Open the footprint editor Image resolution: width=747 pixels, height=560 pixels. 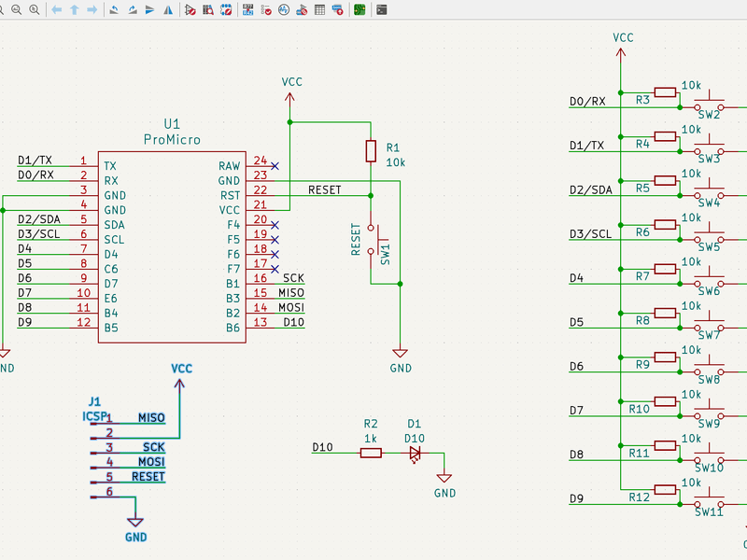[x=225, y=10]
